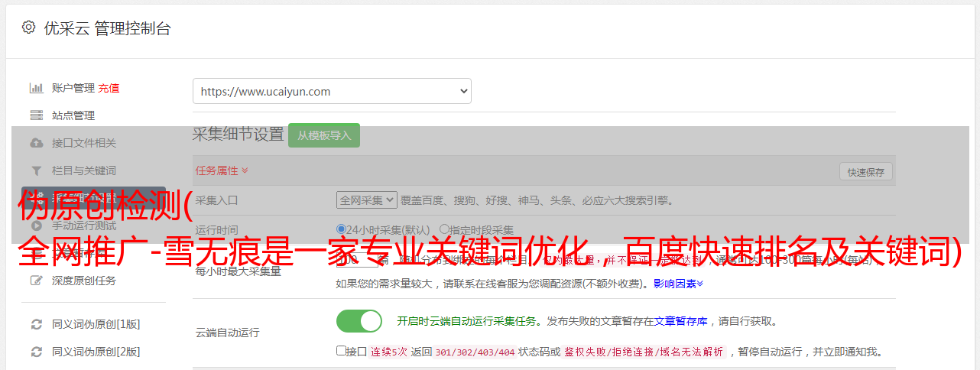Click the 云端自动运行 label
The width and height of the screenshot is (980, 370).
pos(227,333)
